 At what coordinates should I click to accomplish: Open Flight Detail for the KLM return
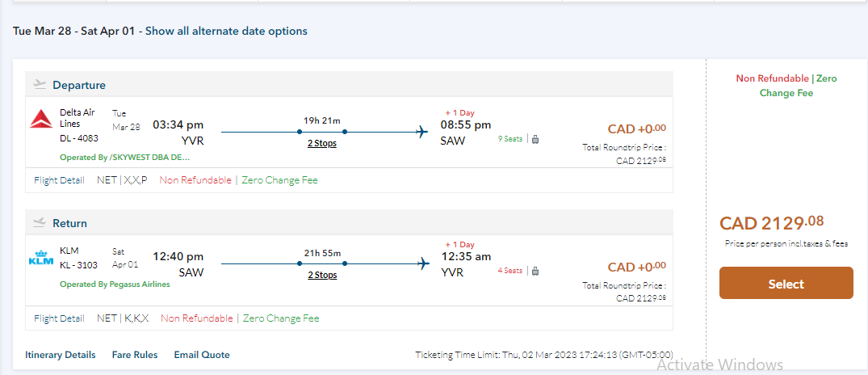coord(59,318)
